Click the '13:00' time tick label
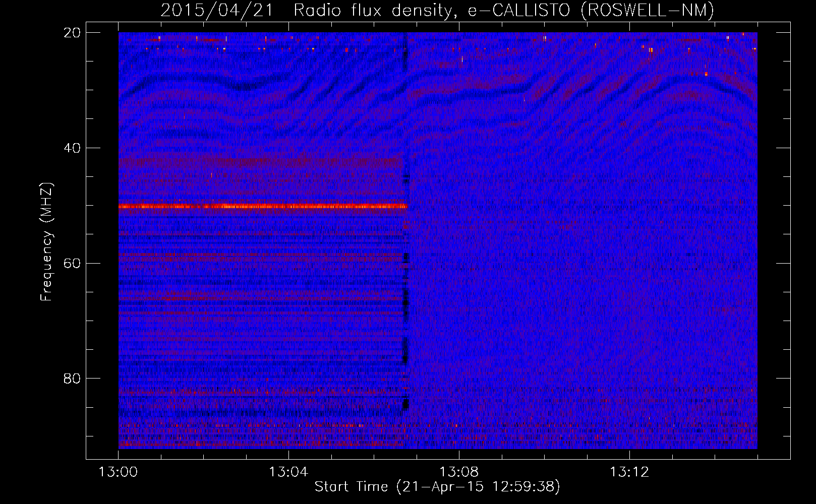Image resolution: width=816 pixels, height=504 pixels. [x=118, y=472]
